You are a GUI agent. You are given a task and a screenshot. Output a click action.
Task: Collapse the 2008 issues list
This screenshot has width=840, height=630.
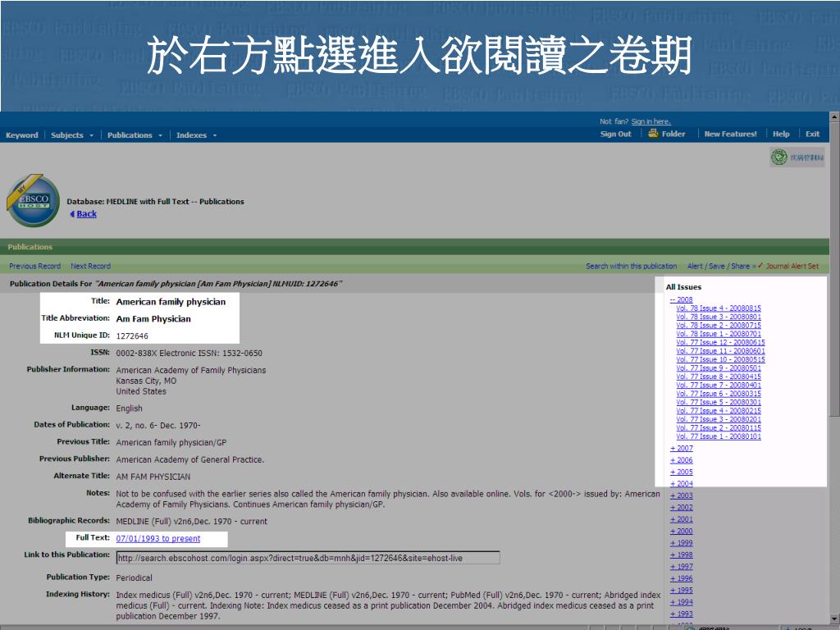click(x=681, y=299)
